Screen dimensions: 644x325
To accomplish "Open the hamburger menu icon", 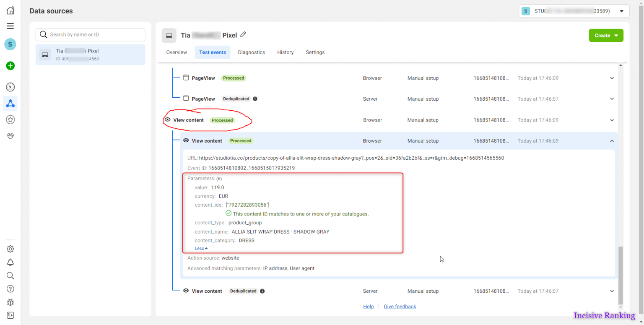I will pyautogui.click(x=10, y=26).
